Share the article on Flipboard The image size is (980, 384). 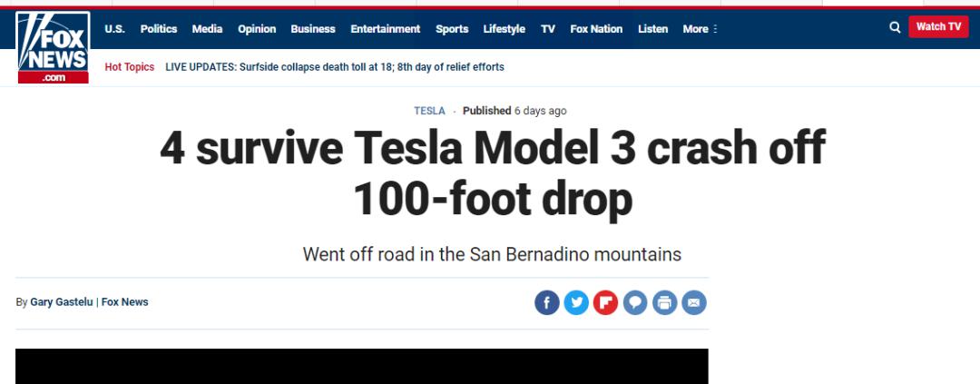pos(605,302)
